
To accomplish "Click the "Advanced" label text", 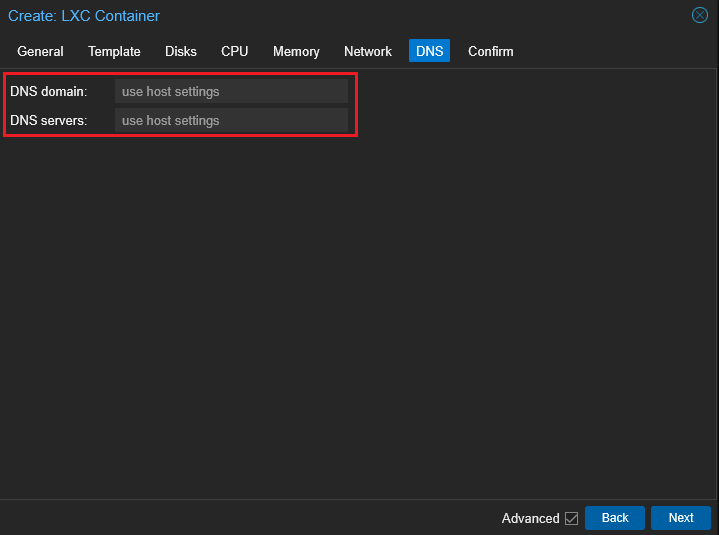I will 530,518.
